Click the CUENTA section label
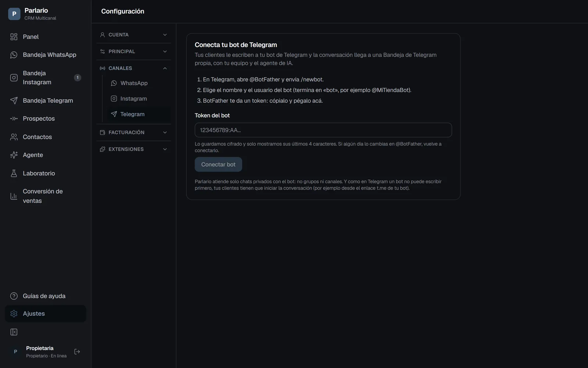The image size is (588, 368). click(118, 35)
